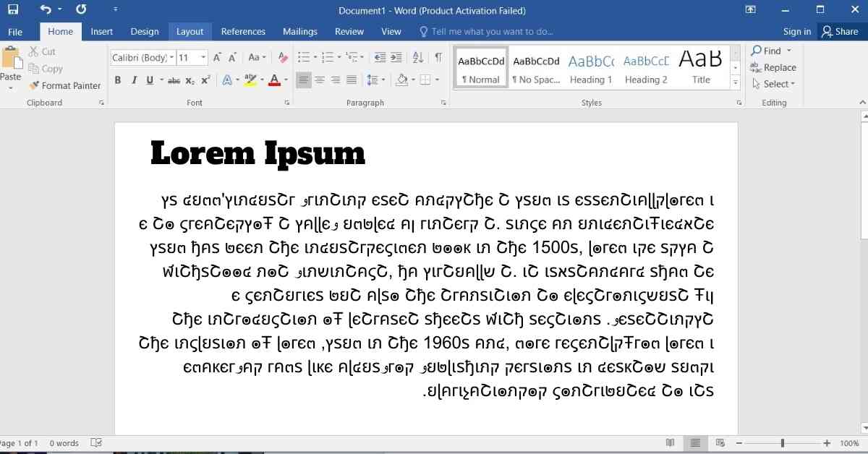Screen dimensions: 868x454
Task: Toggle show paragraph marks (¶)
Action: pos(438,58)
